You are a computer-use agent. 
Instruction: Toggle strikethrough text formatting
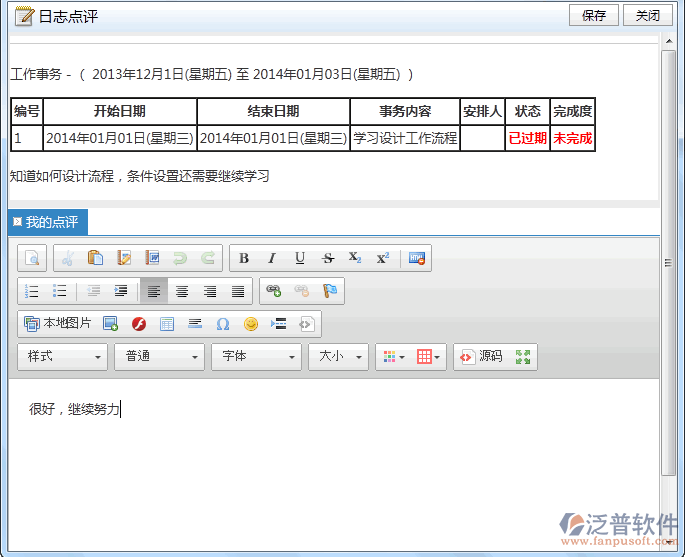328,259
